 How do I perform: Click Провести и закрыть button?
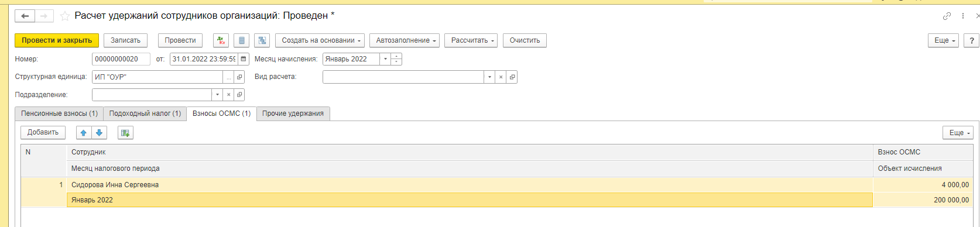[x=57, y=40]
